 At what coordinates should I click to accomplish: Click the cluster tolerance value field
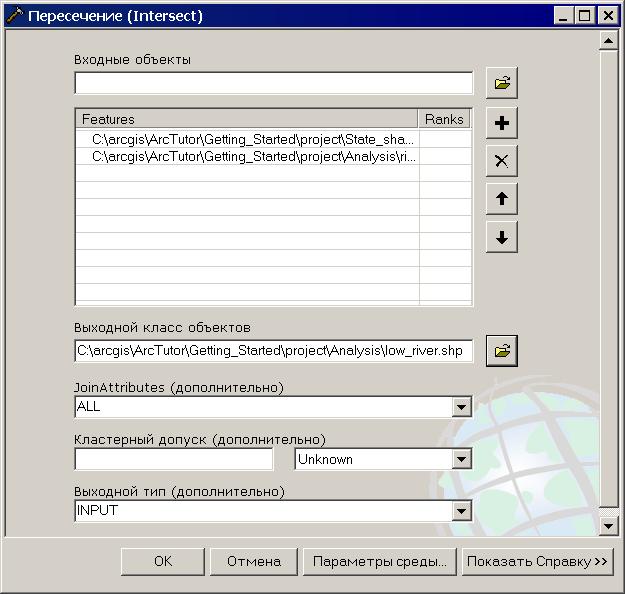(x=174, y=459)
